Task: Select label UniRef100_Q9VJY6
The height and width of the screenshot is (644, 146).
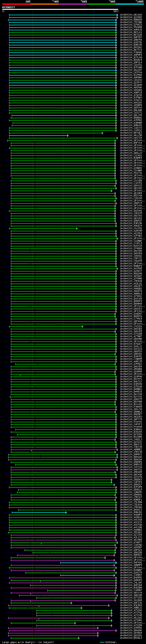Action: point(131,409)
